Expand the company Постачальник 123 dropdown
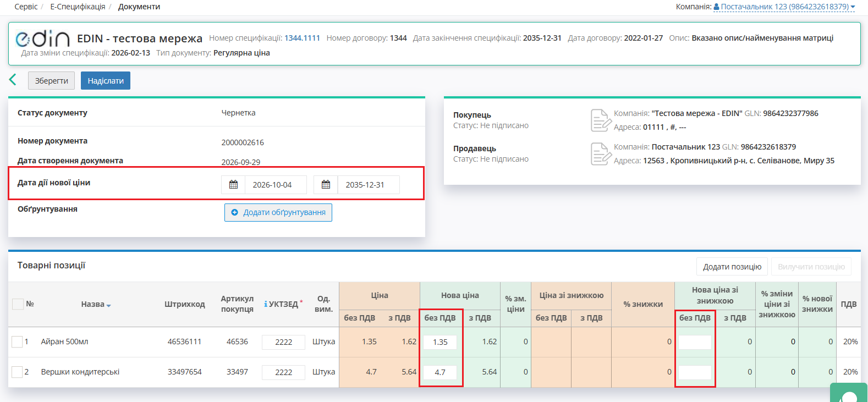This screenshot has height=402, width=868. pos(784,7)
